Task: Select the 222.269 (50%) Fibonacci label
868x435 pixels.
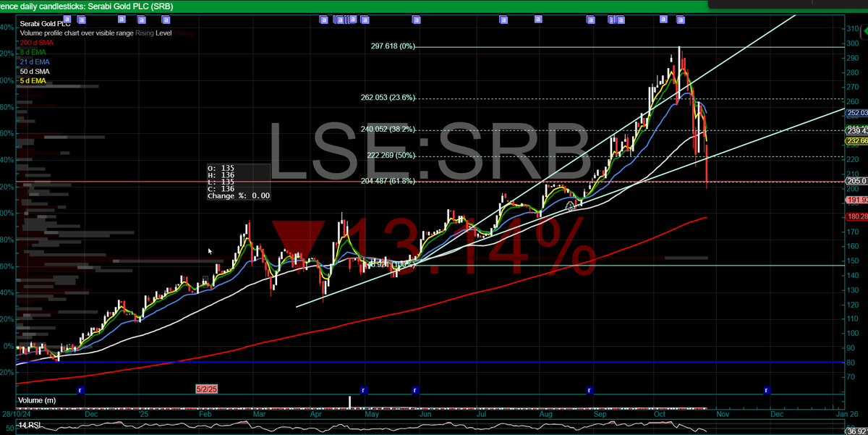Action: click(390, 155)
